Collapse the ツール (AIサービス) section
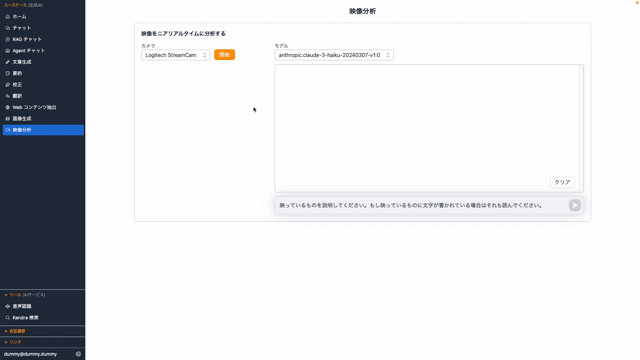Viewport: 640px width, 360px height. [24, 295]
